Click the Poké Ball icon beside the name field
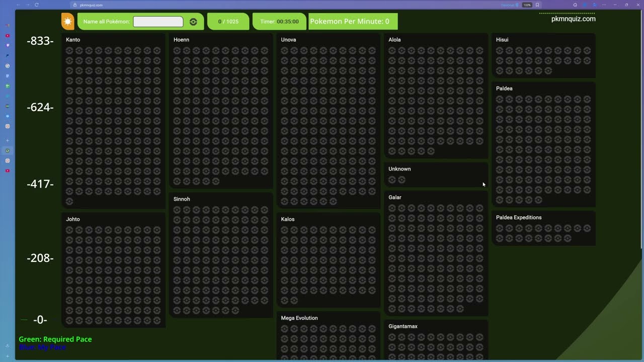Viewport: 644px width, 362px height. point(193,22)
